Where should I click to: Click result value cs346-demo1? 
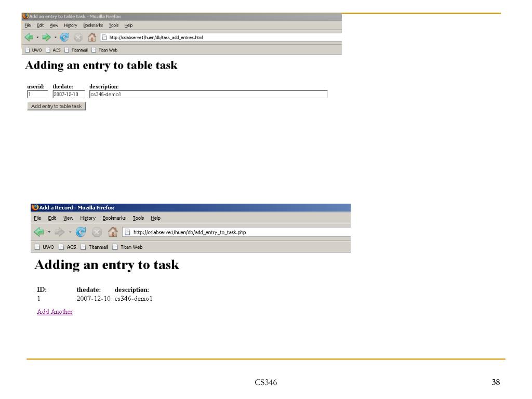tap(134, 299)
